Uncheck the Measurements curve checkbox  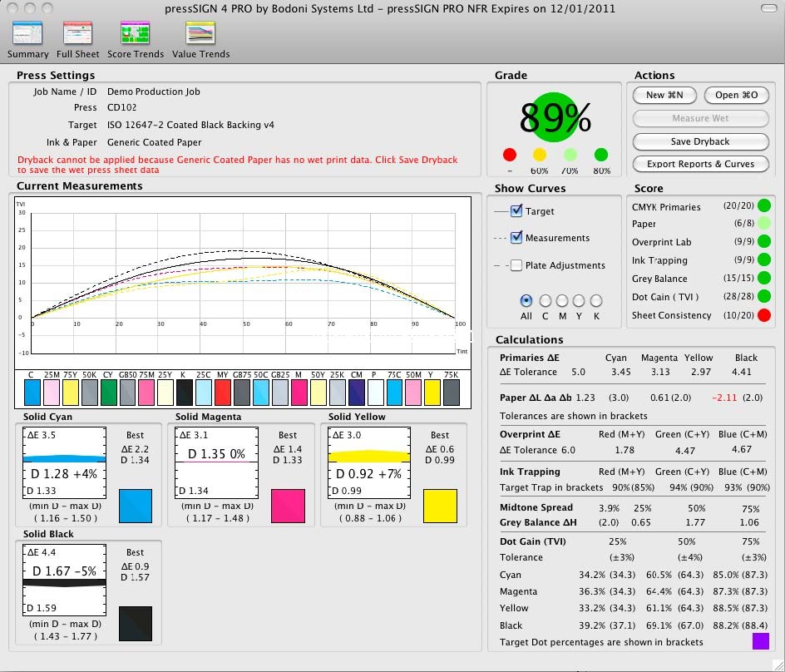pos(516,238)
